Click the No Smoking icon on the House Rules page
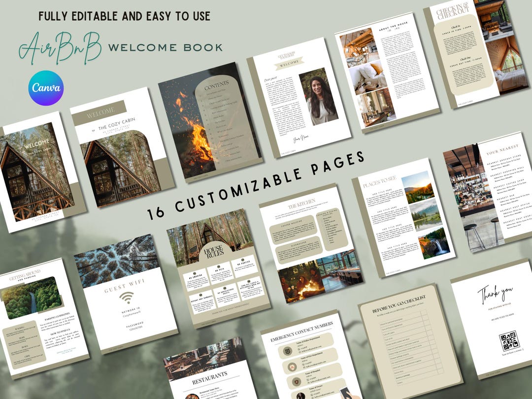 coord(195,273)
